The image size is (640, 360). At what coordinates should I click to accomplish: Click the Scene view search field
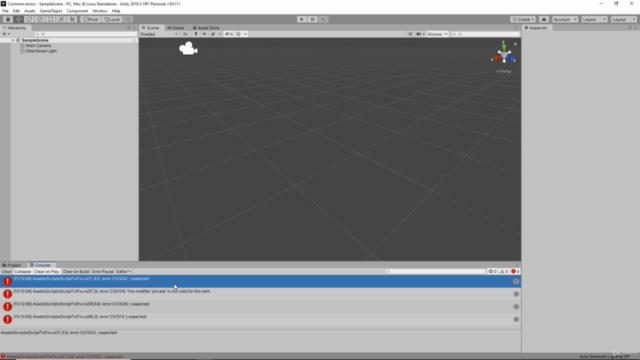coord(485,34)
